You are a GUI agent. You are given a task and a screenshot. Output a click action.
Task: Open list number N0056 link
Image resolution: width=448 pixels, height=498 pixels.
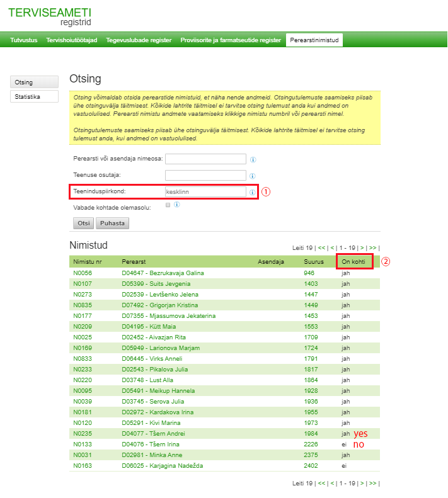(83, 273)
